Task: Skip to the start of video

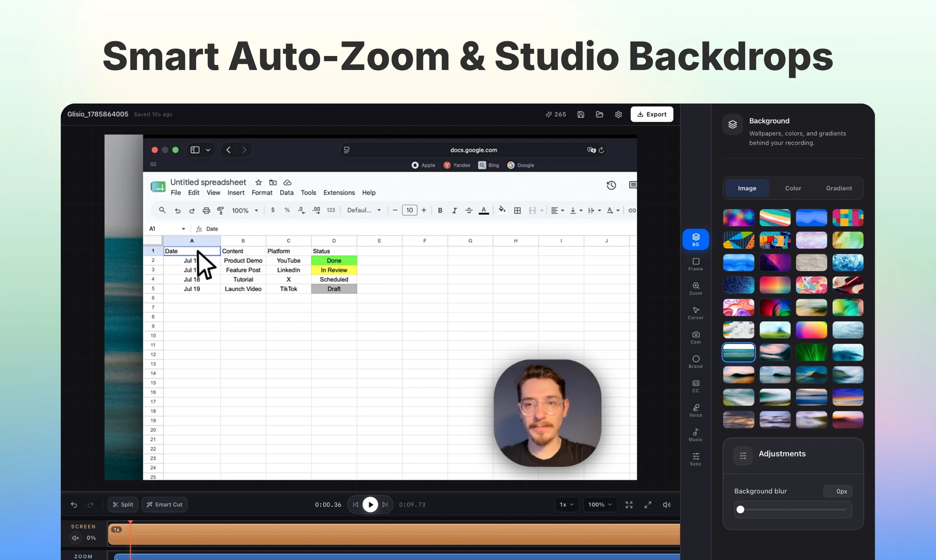Action: pos(356,504)
